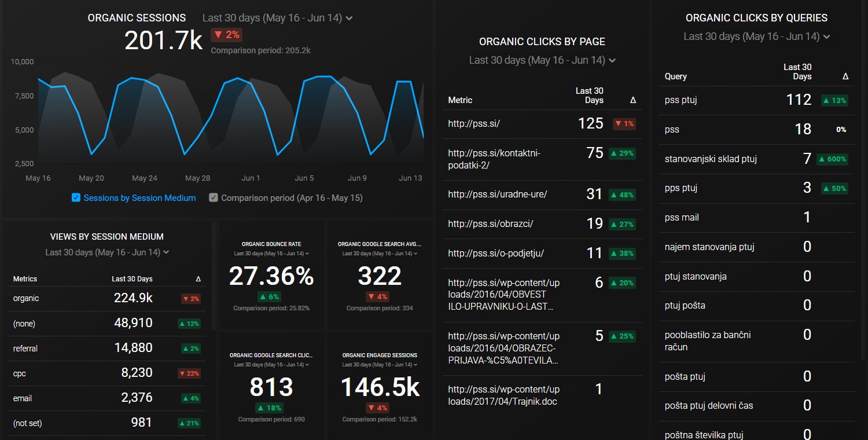Click the Query column header
The width and height of the screenshot is (868, 440).
(x=676, y=76)
